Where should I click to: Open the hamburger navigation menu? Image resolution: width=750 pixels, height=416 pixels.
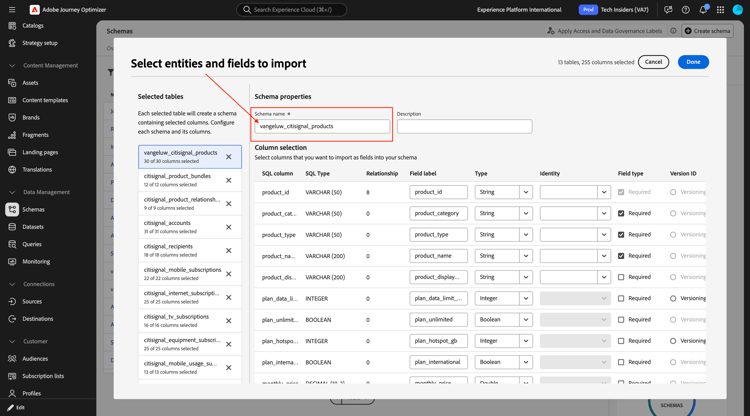click(12, 10)
